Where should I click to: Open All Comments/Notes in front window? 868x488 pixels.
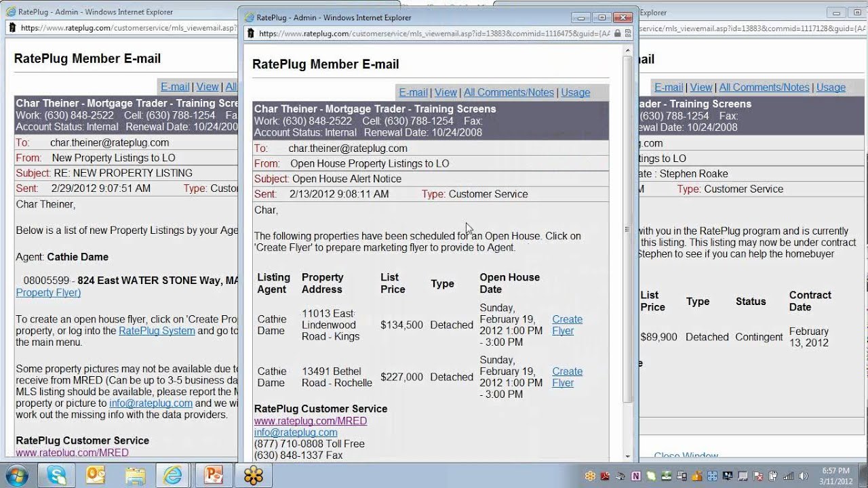click(x=509, y=92)
